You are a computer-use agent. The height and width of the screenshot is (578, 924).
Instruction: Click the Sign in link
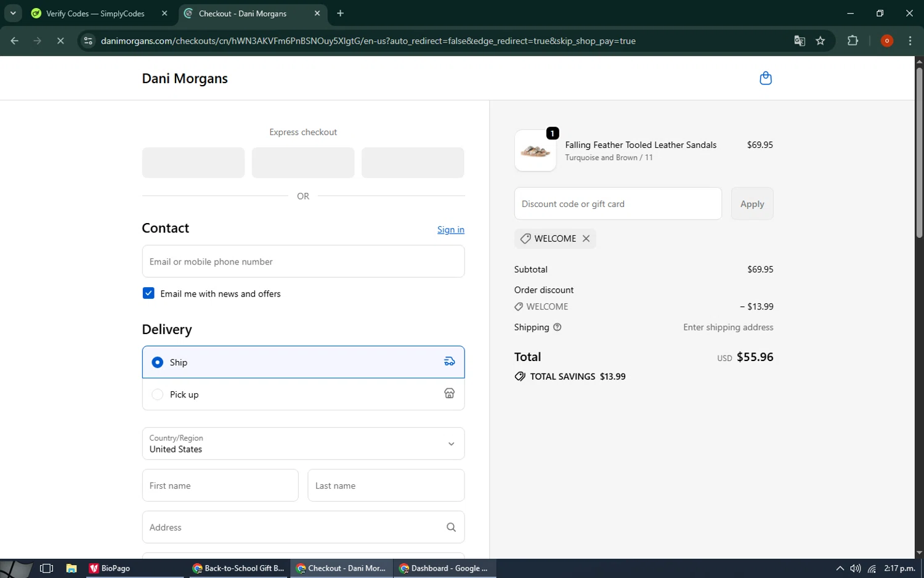point(451,229)
